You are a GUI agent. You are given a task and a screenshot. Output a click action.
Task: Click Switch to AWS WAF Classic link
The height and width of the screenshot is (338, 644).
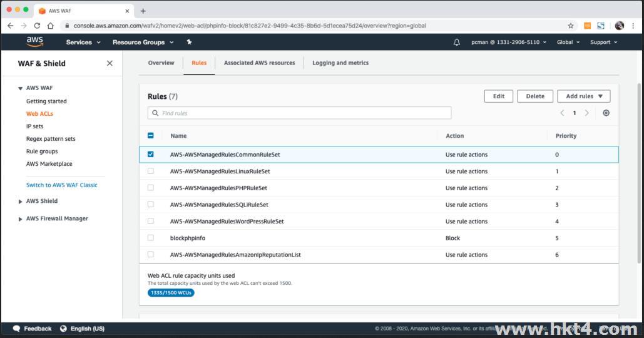[x=61, y=185]
